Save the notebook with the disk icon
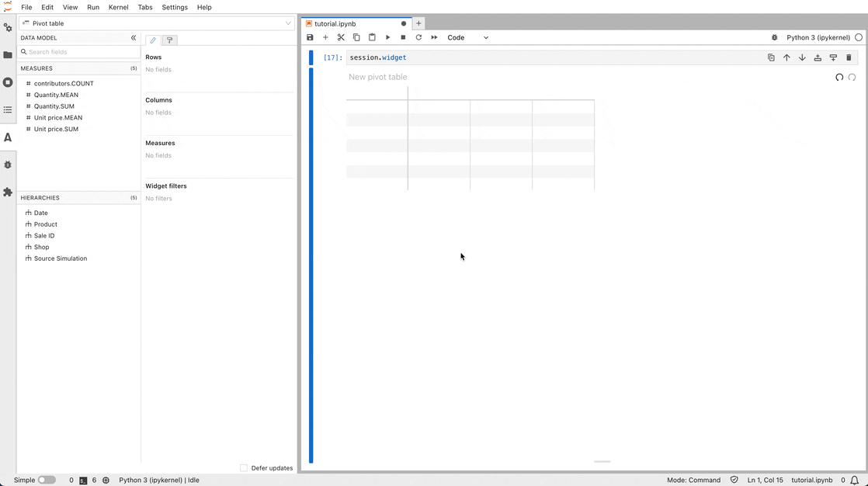Viewport: 868px width, 486px height. (x=310, y=37)
